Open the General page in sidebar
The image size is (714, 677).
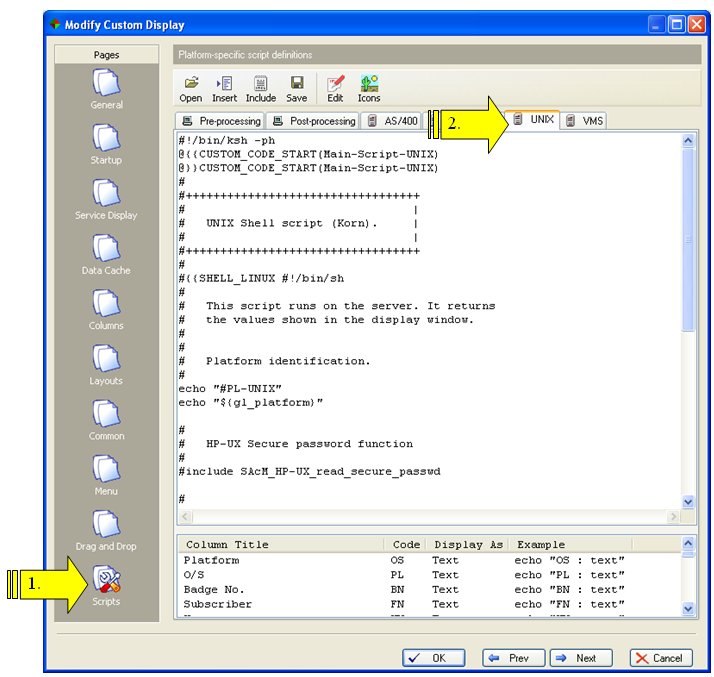[x=106, y=84]
